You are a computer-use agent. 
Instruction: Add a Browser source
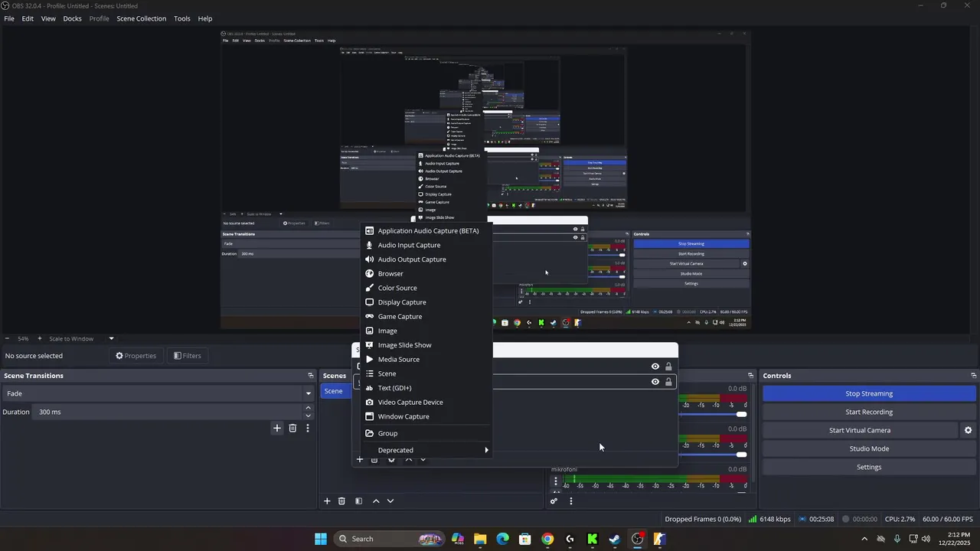pyautogui.click(x=426, y=273)
